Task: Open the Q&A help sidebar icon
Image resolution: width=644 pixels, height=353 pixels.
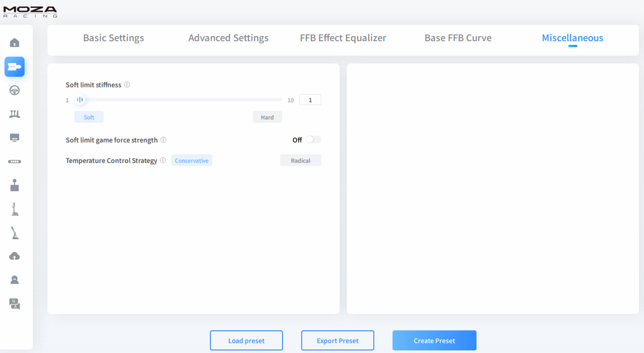Action: coord(14,304)
